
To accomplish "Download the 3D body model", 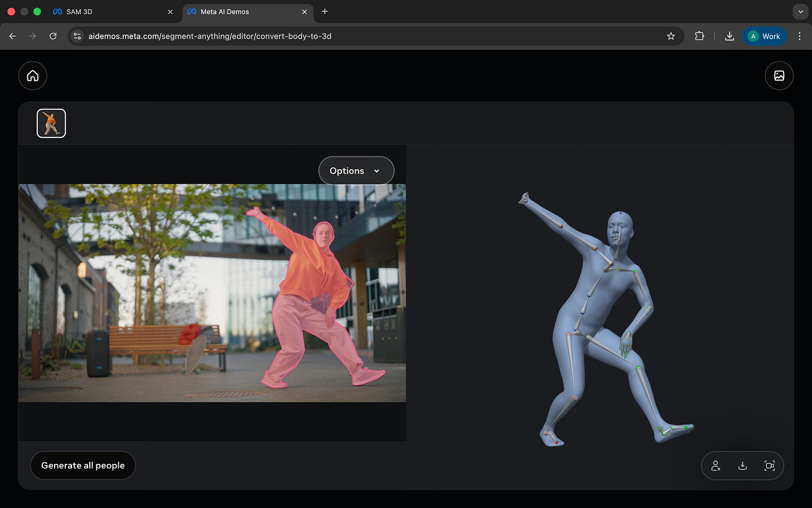I will 742,466.
